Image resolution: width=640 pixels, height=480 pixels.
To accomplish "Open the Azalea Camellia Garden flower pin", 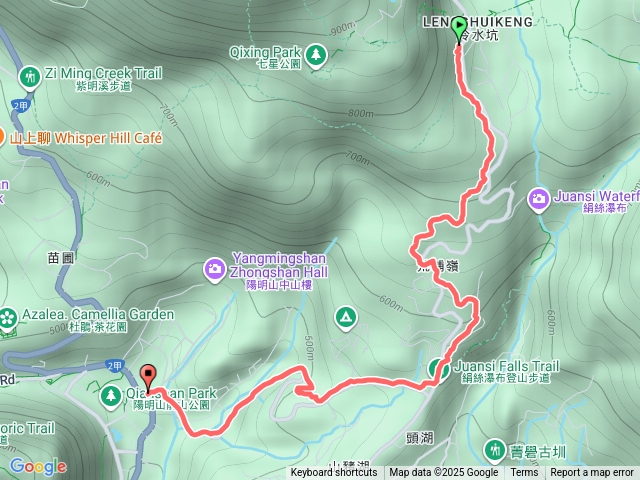I will pos(7,319).
